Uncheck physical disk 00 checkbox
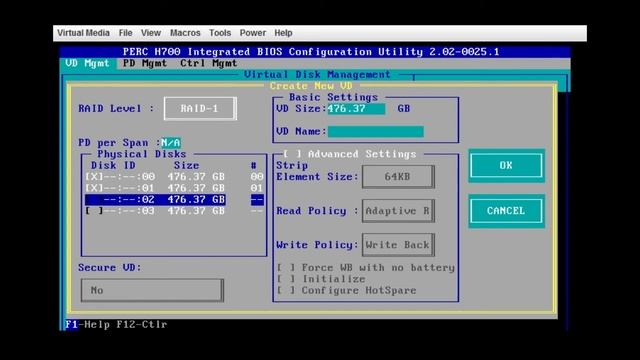 click(94, 177)
